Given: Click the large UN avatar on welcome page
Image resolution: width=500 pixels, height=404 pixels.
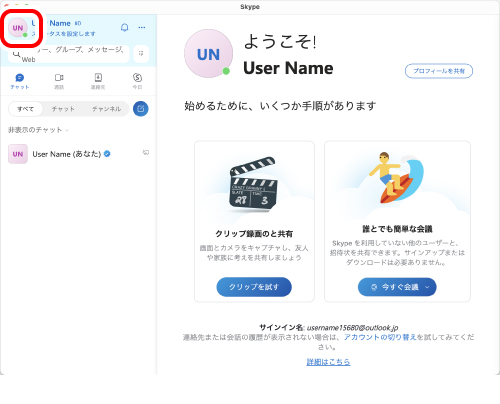Looking at the screenshot, I should click(x=208, y=53).
